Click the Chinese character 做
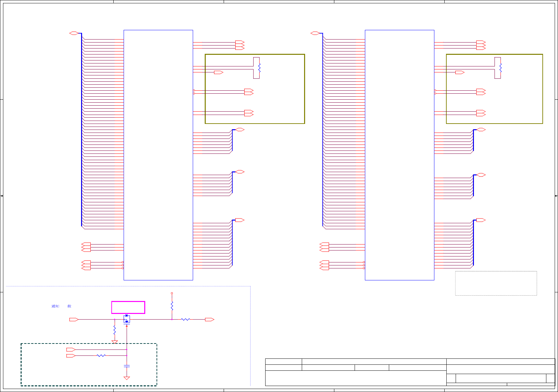Image resolution: width=558 pixels, height=392 pixels. [x=69, y=306]
